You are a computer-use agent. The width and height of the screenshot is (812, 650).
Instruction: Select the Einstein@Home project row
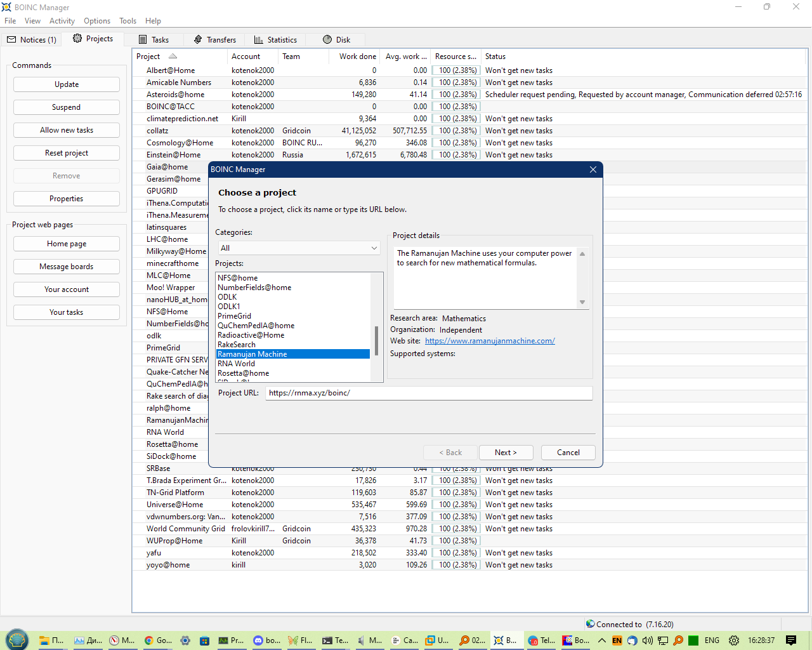click(470, 155)
